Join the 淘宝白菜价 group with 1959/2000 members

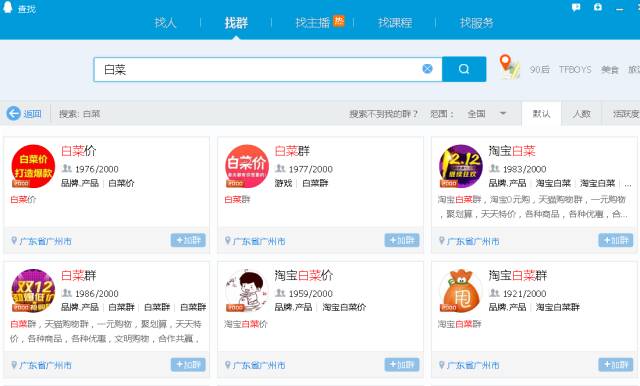coord(402,364)
